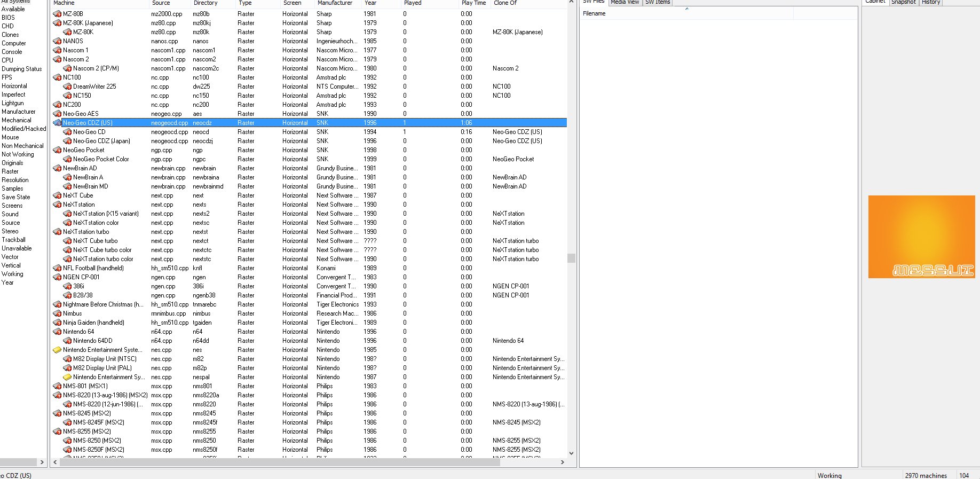Choose the Trackball folder filter
The height and width of the screenshot is (479, 980).
(x=13, y=240)
